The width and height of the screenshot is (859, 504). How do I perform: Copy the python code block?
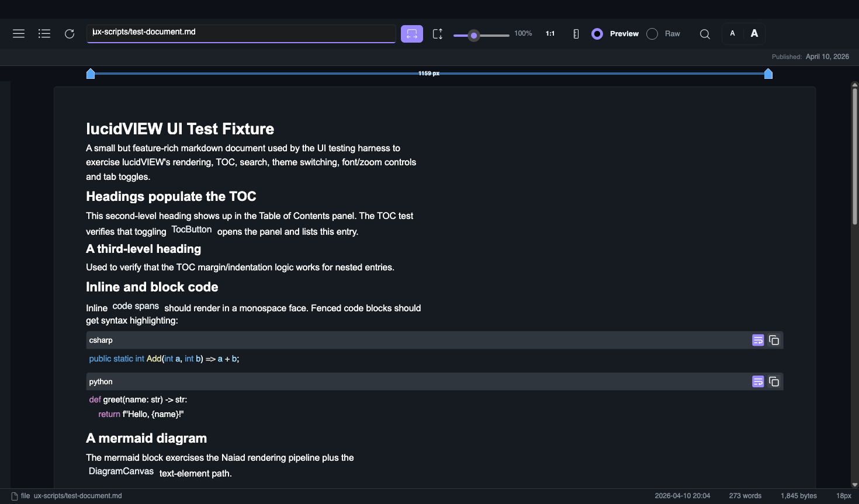[x=774, y=381]
